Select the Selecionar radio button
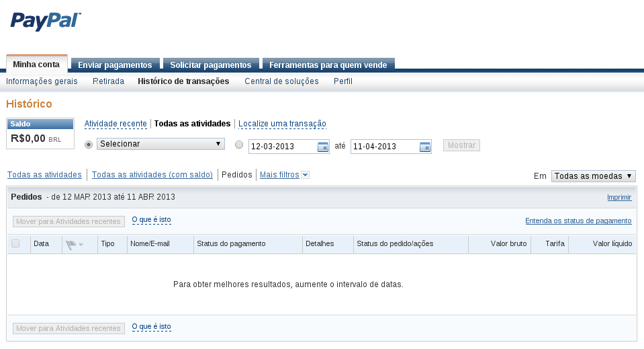This screenshot has height=349, width=644. [88, 145]
